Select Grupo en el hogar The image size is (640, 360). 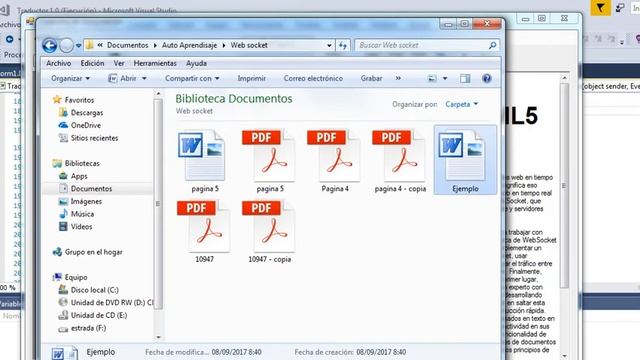click(x=93, y=252)
